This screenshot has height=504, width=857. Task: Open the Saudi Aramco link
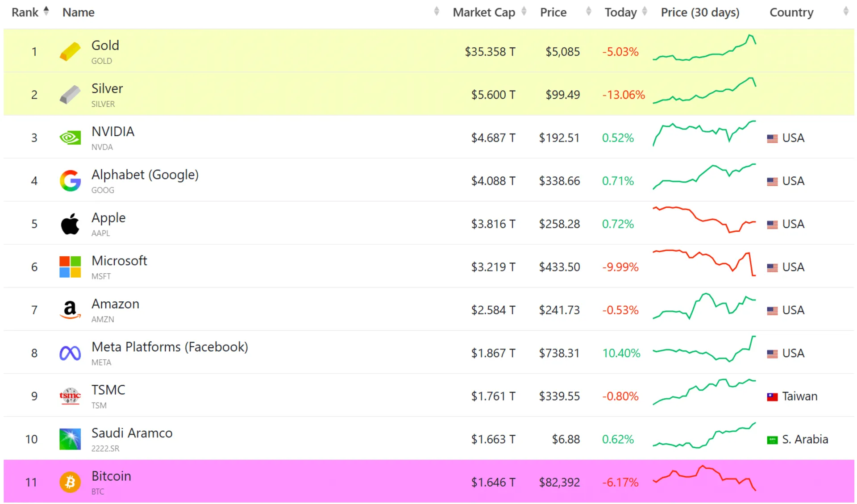[132, 433]
